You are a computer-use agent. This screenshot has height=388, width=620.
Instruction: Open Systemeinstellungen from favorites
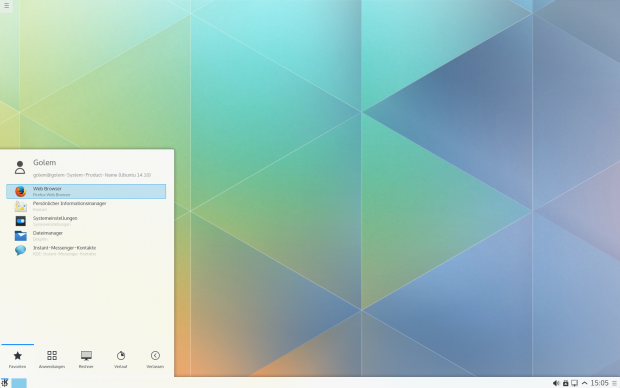coord(86,221)
